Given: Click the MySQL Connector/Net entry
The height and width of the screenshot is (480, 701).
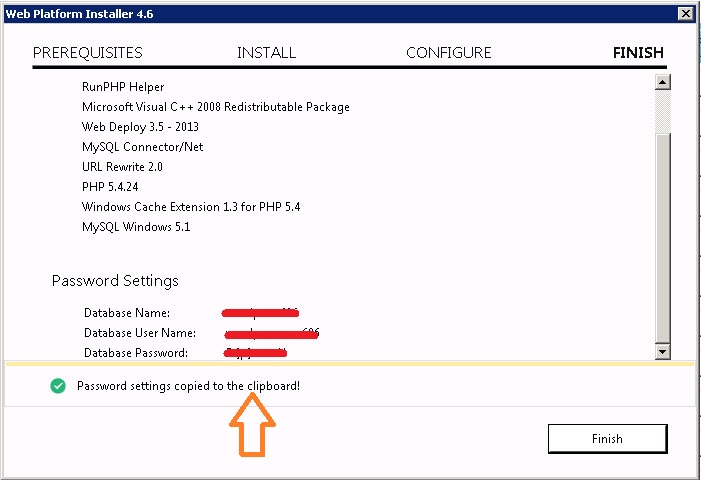Looking at the screenshot, I should click(142, 147).
